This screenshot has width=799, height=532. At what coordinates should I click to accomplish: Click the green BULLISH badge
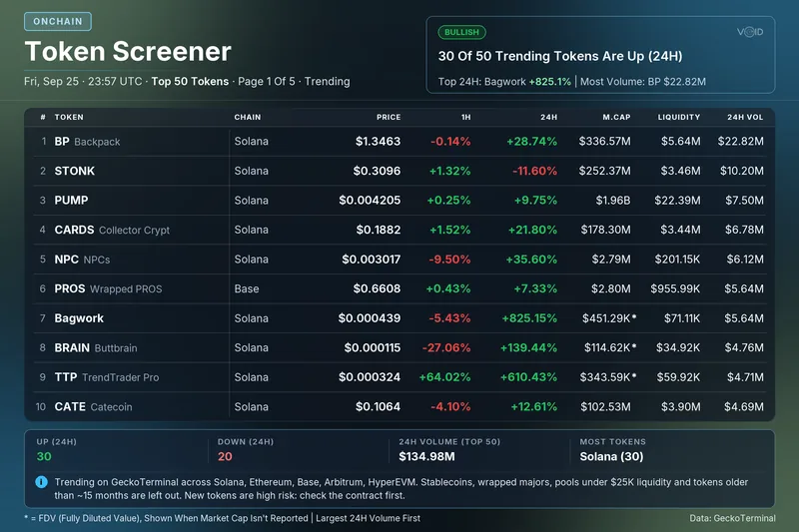click(x=461, y=32)
